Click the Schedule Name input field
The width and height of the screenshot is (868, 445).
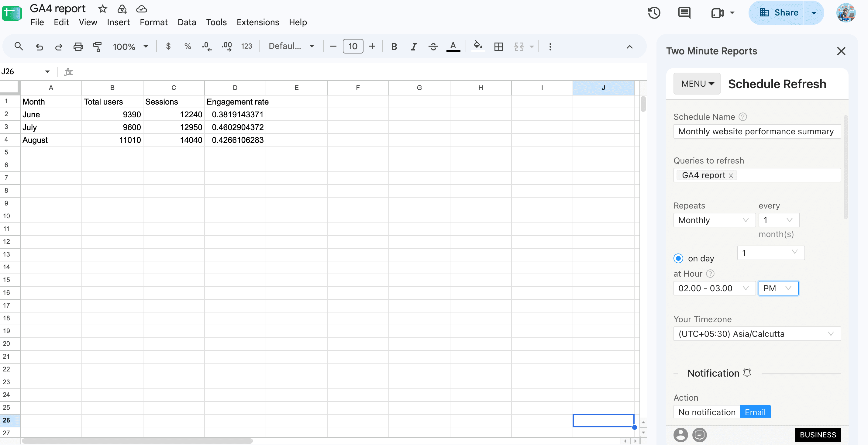click(757, 132)
